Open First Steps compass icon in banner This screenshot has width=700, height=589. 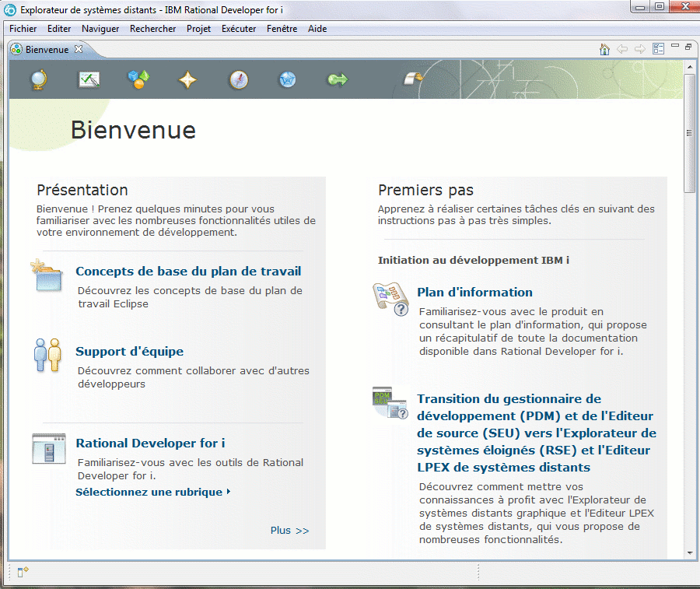(239, 80)
